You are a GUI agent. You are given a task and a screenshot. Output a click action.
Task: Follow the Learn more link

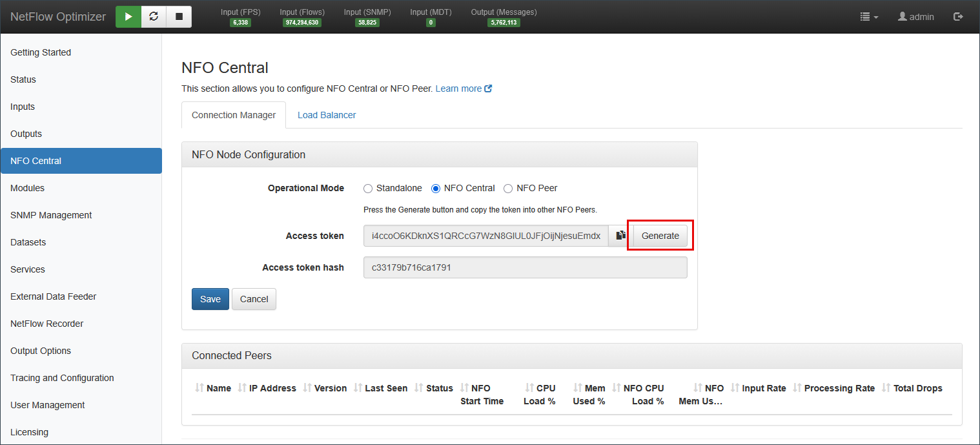[459, 88]
